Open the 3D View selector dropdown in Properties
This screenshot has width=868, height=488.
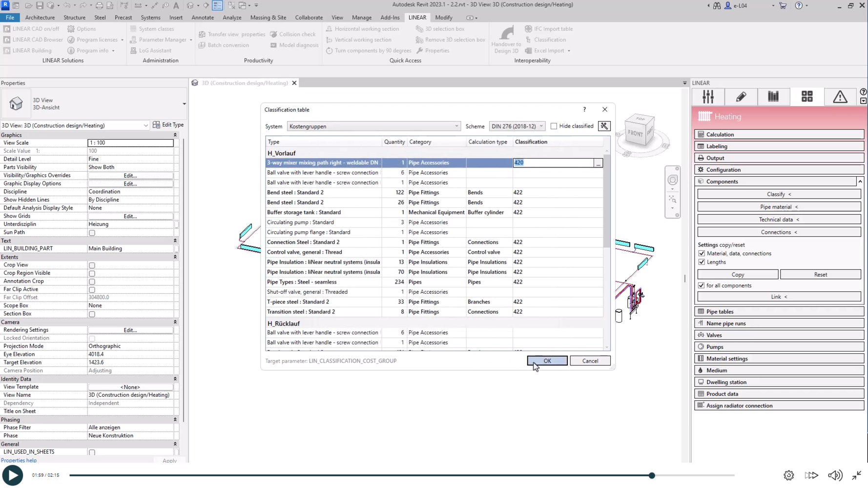tap(75, 125)
